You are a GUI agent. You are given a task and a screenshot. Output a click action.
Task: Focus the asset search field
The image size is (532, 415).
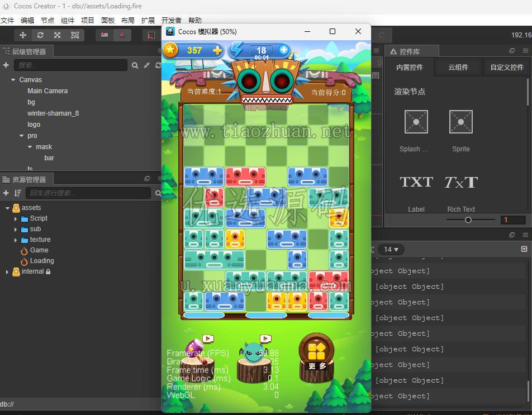(88, 193)
